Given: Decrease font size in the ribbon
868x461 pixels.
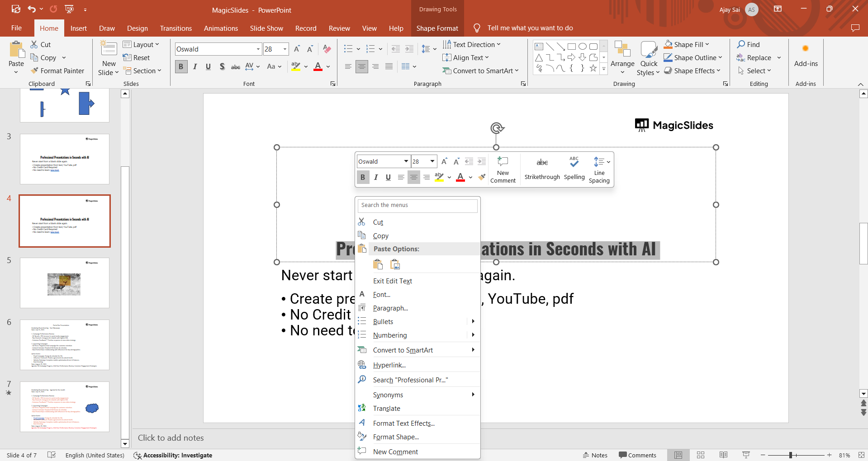Looking at the screenshot, I should (310, 49).
